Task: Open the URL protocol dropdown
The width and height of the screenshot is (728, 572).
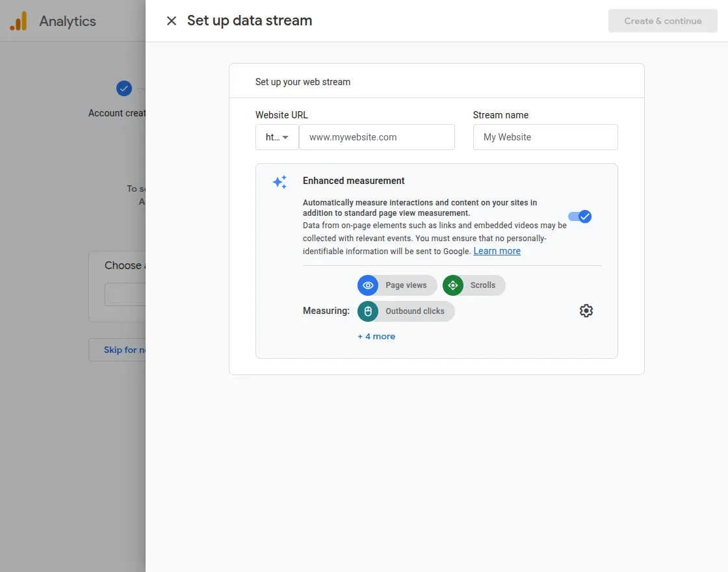Action: tap(277, 137)
